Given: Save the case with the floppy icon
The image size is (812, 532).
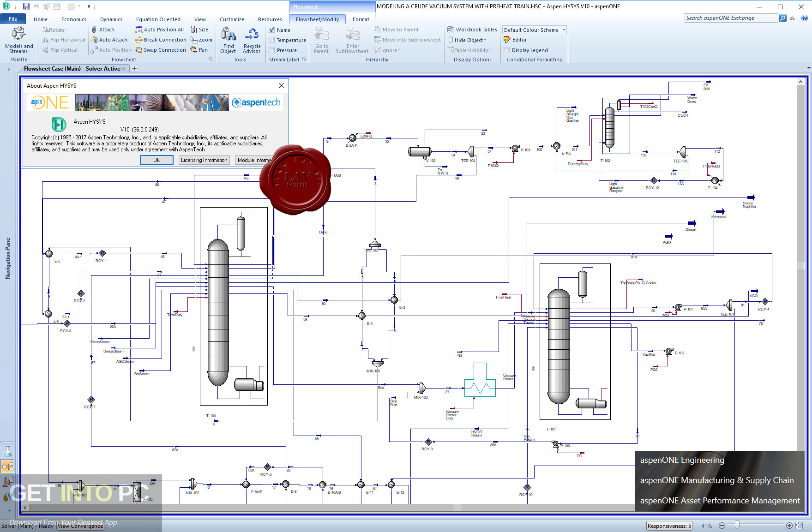Looking at the screenshot, I should point(26,6).
